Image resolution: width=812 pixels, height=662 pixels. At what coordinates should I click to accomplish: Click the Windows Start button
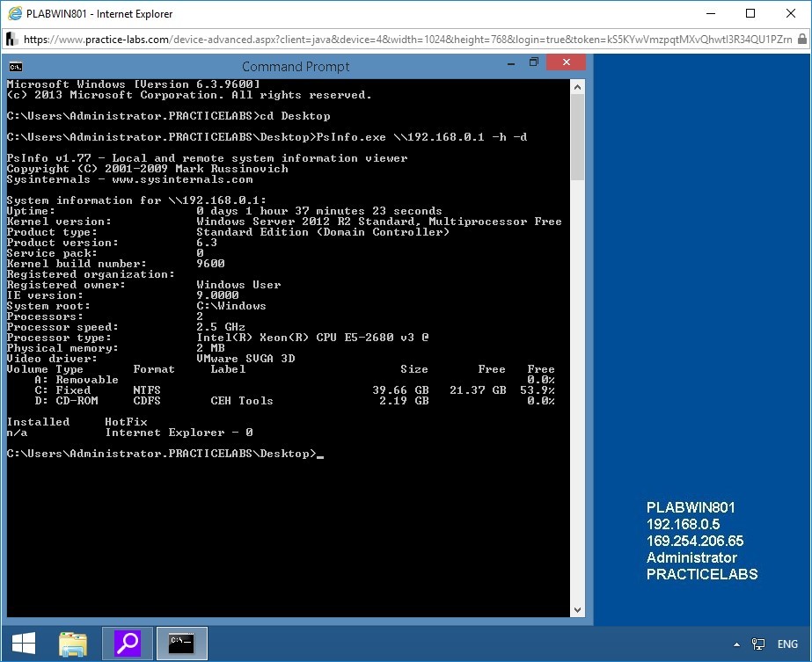point(24,643)
